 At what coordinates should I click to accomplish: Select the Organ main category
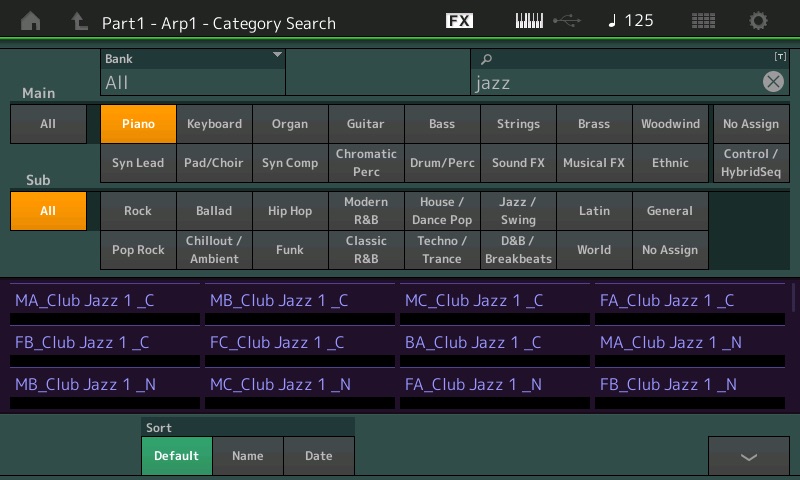290,124
